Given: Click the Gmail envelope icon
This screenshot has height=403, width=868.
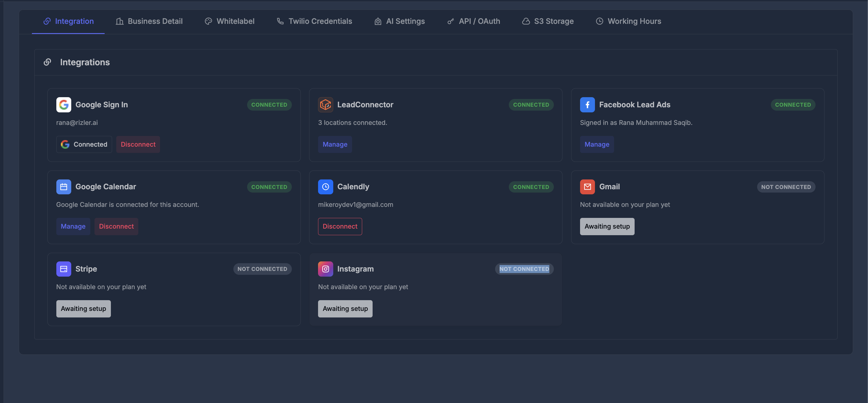Looking at the screenshot, I should [x=587, y=187].
